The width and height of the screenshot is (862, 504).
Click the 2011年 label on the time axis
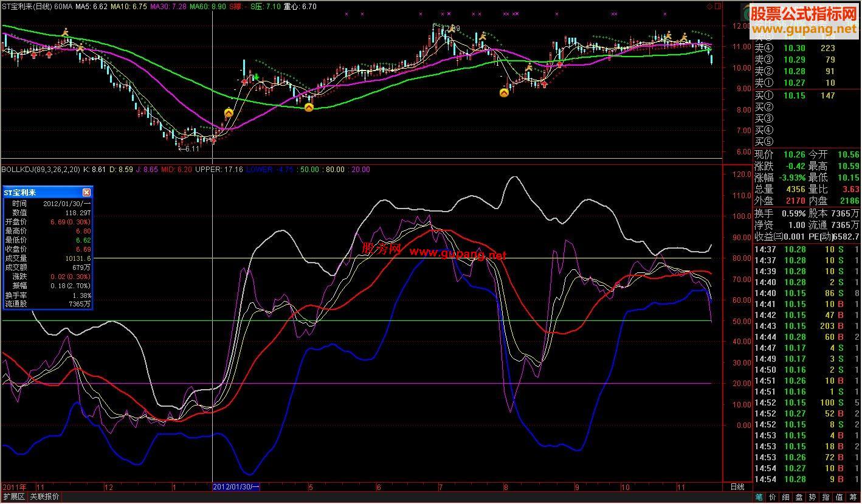15,487
